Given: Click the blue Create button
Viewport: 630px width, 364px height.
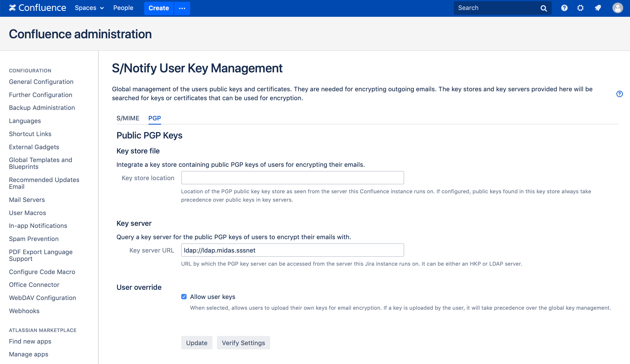Looking at the screenshot, I should point(159,8).
